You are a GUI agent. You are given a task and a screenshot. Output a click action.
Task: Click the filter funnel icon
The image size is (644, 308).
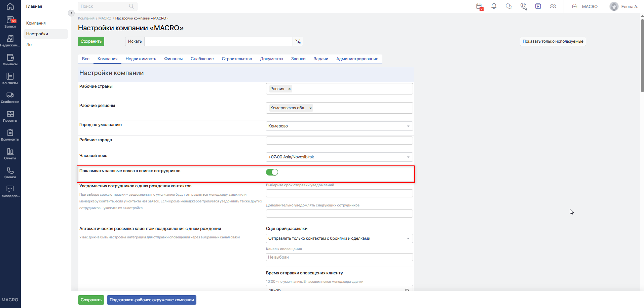(298, 41)
